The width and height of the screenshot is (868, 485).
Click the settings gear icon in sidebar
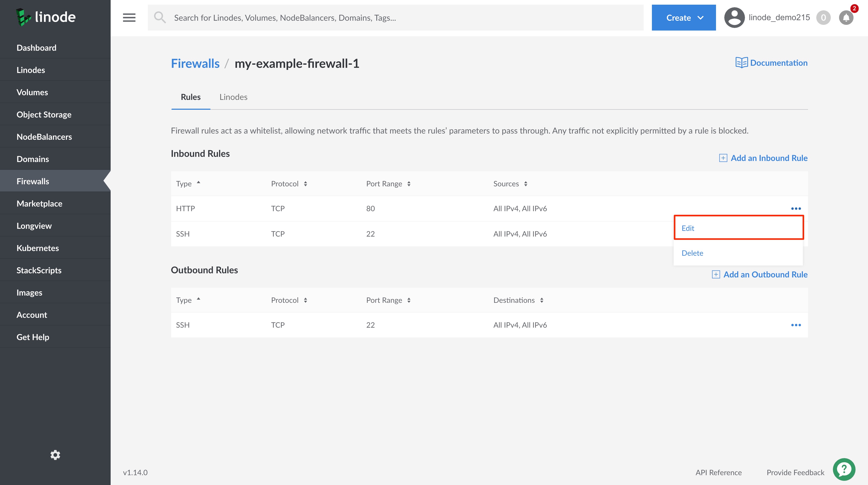[55, 455]
